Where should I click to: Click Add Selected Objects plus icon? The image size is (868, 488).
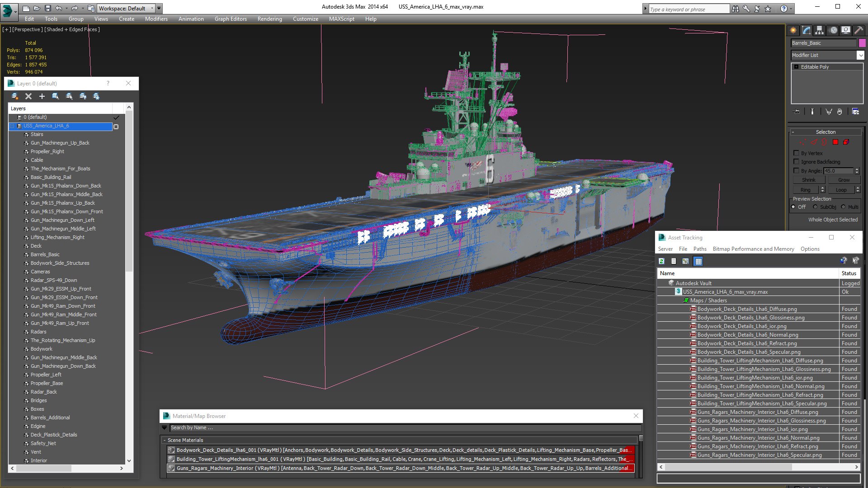point(42,96)
